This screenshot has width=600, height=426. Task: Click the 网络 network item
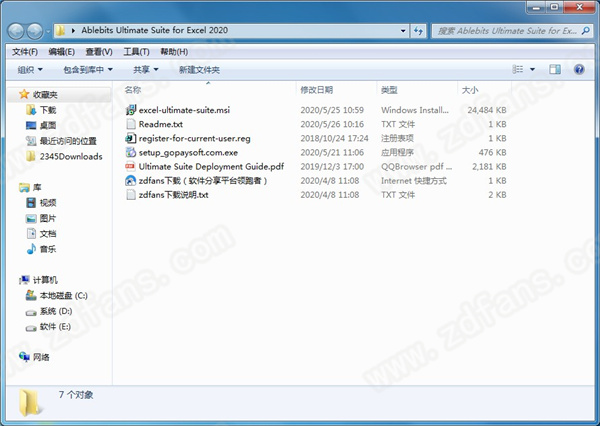click(x=34, y=357)
